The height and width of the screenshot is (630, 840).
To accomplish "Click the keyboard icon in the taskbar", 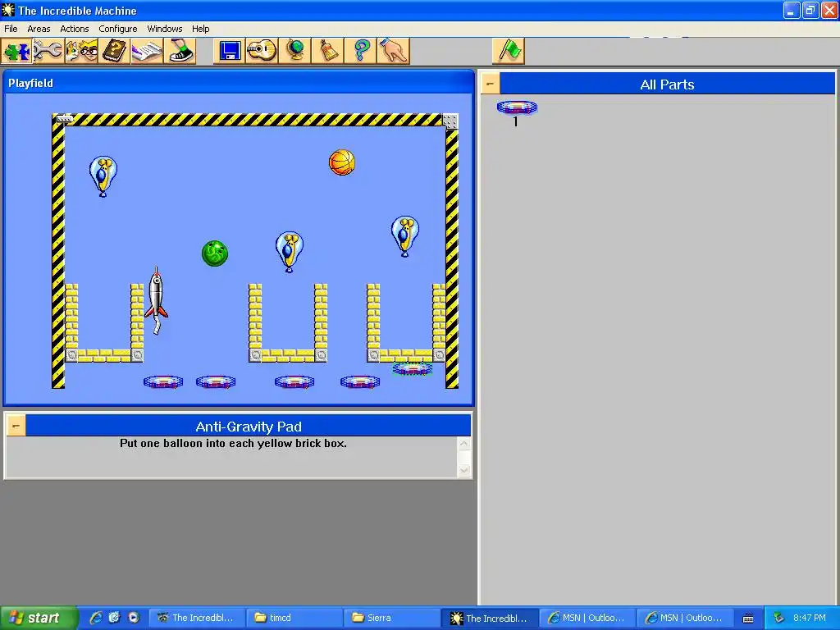I will pyautogui.click(x=748, y=619).
